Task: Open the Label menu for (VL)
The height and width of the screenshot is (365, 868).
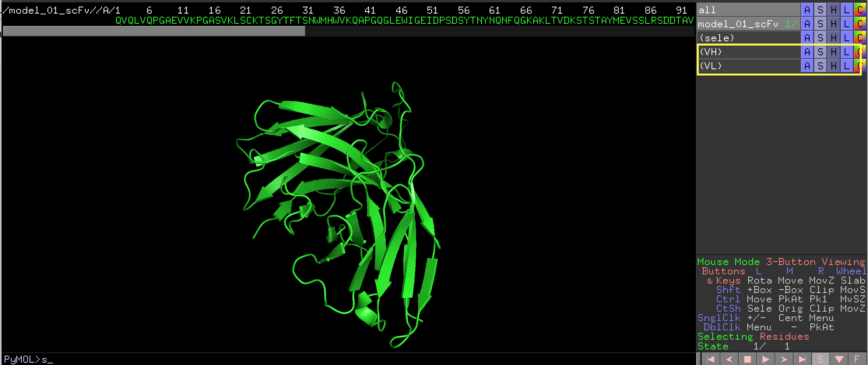Action: pos(847,66)
